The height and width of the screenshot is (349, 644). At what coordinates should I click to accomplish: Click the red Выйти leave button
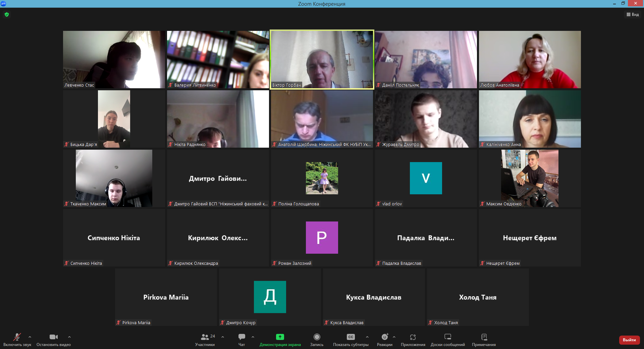tap(629, 340)
